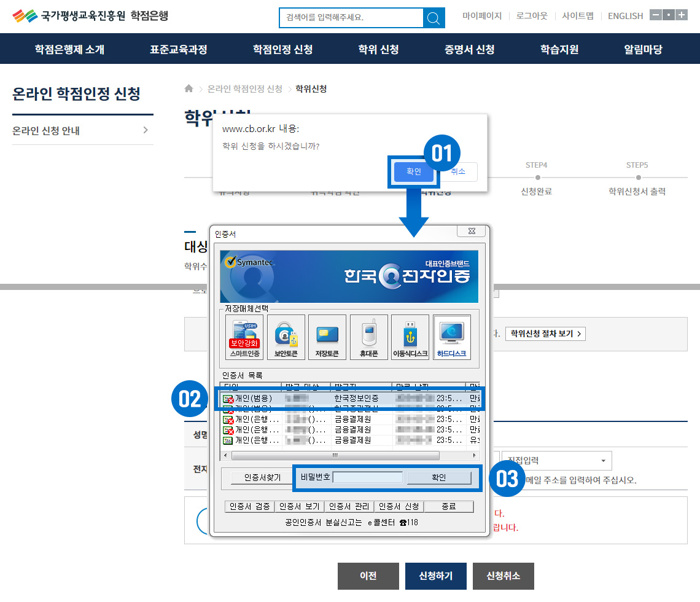Screen dimensions: 700x602
Task: Open 증명서 신청 menu
Action: (x=469, y=49)
